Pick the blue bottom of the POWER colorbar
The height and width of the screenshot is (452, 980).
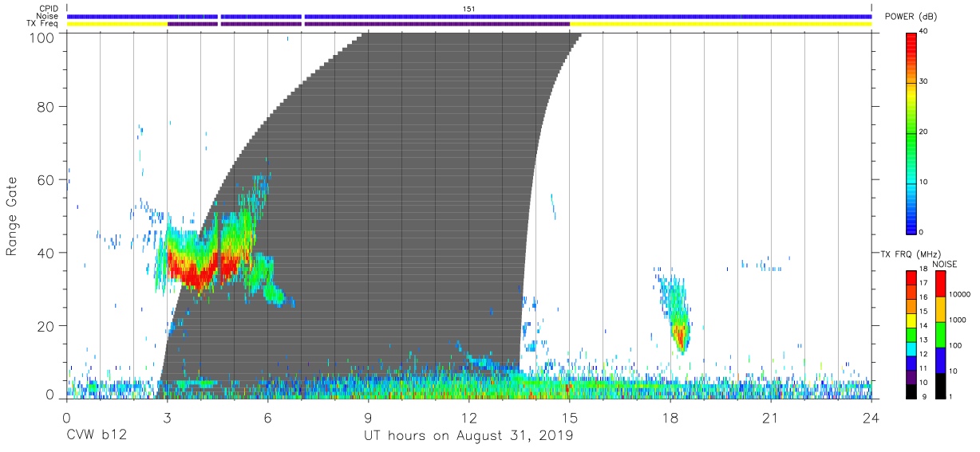coord(911,223)
